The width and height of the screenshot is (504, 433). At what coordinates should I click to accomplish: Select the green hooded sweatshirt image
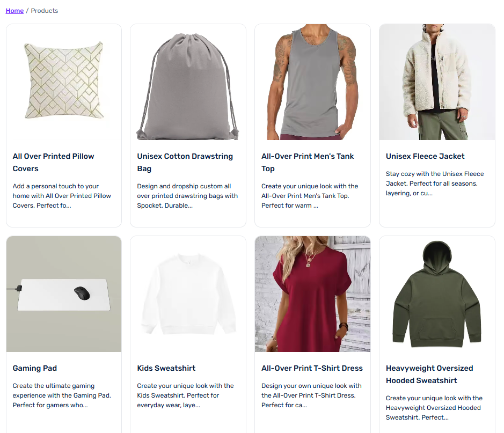(x=437, y=294)
